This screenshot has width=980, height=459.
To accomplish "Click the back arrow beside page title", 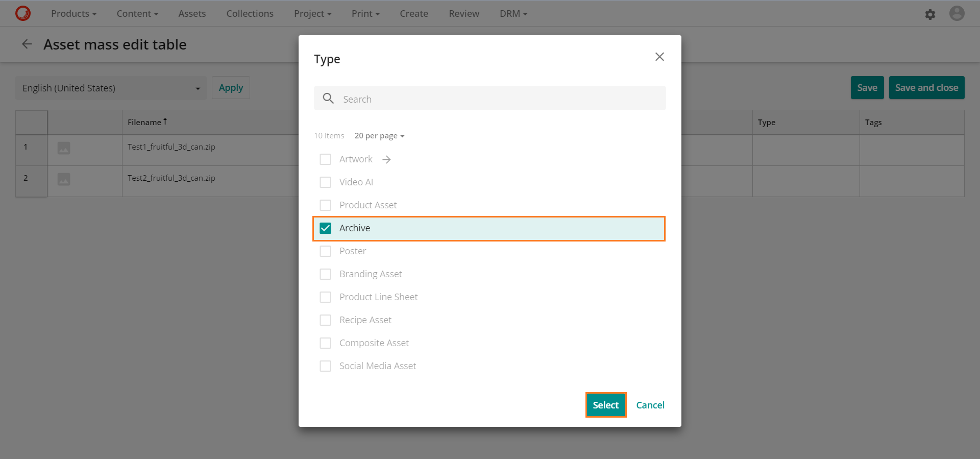I will coord(27,44).
